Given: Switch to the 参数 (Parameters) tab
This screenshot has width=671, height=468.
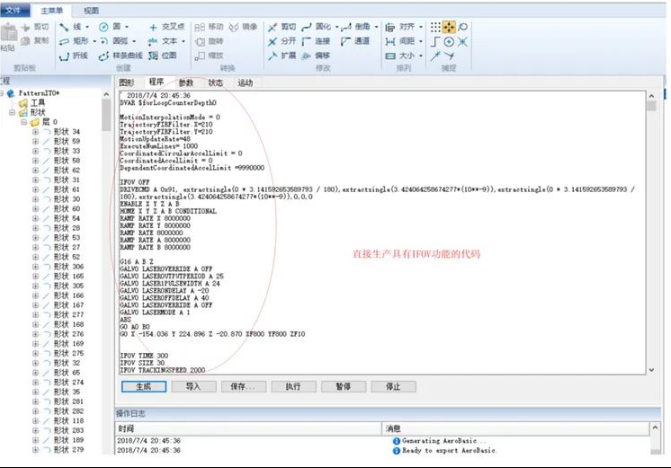Looking at the screenshot, I should (186, 82).
